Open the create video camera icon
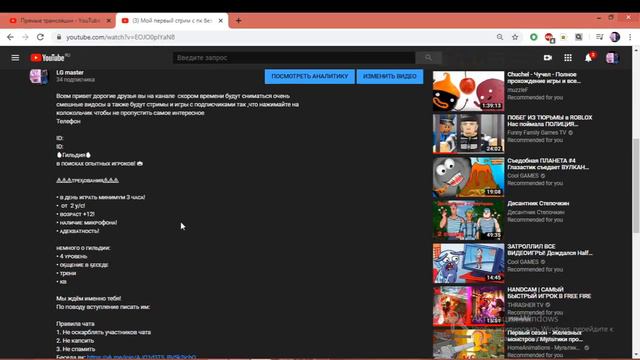640x360 pixels. 548,58
